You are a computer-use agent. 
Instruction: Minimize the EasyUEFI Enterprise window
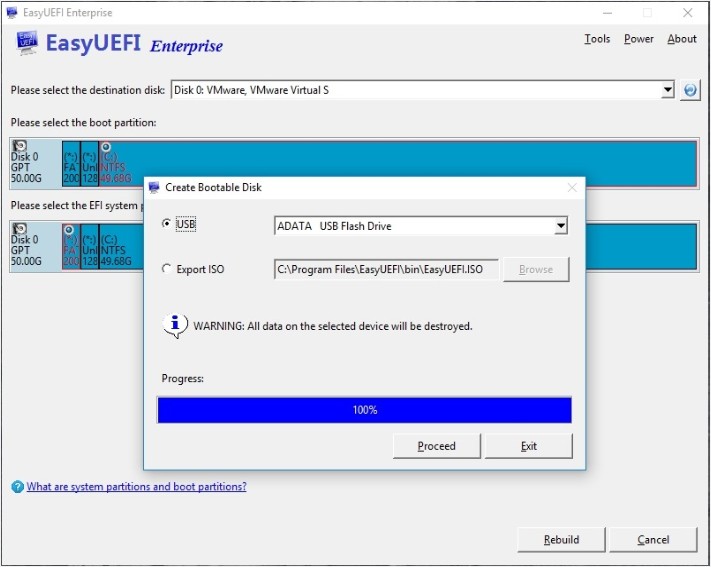pos(608,13)
